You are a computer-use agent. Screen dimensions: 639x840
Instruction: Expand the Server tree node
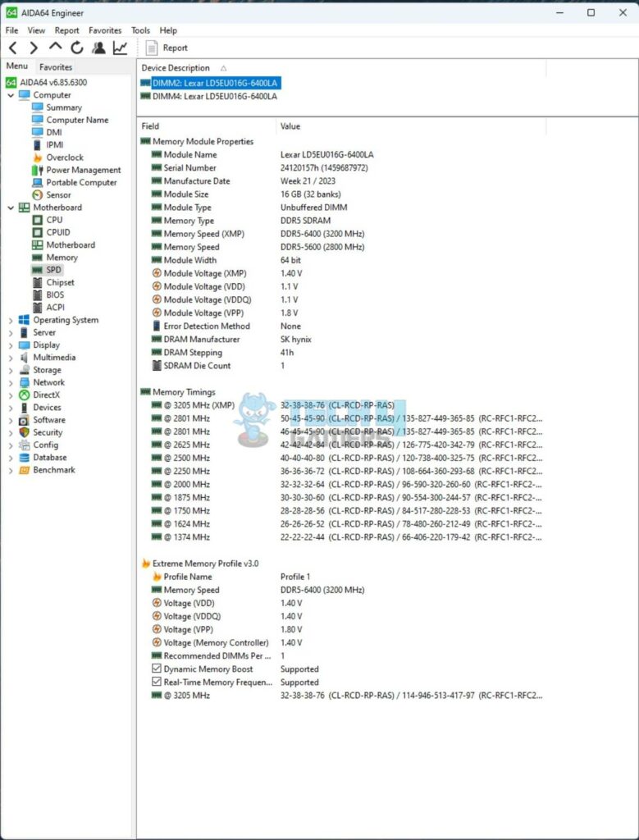tap(11, 333)
